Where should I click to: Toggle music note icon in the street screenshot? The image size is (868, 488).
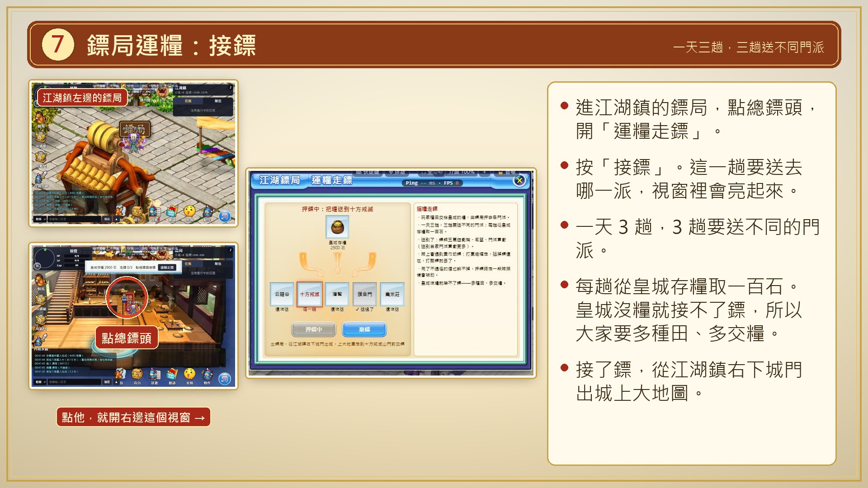pyautogui.click(x=230, y=87)
